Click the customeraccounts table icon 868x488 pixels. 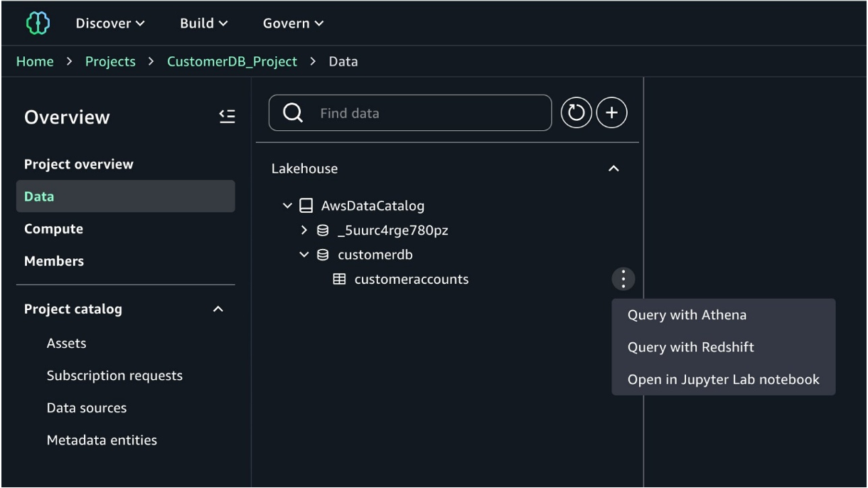340,280
